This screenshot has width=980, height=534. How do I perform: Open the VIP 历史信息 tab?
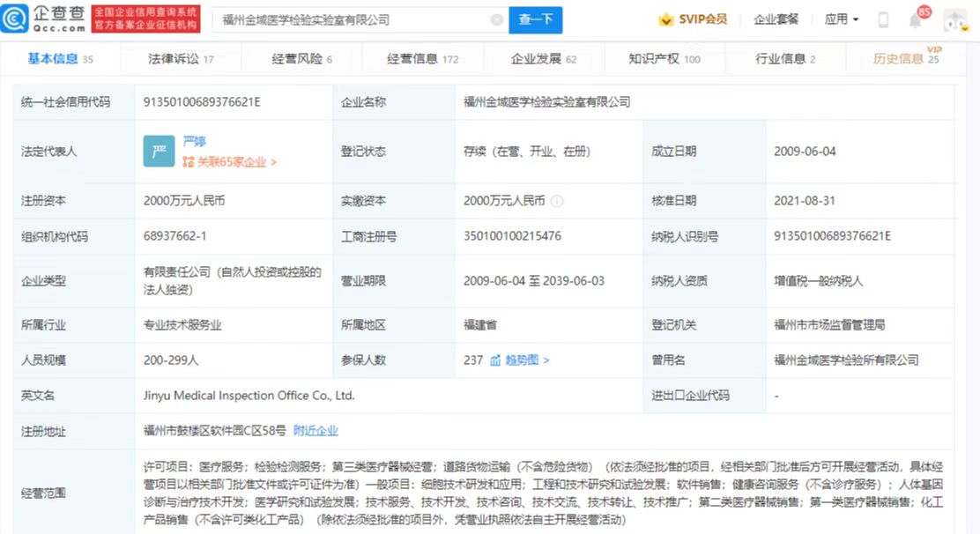[x=906, y=58]
